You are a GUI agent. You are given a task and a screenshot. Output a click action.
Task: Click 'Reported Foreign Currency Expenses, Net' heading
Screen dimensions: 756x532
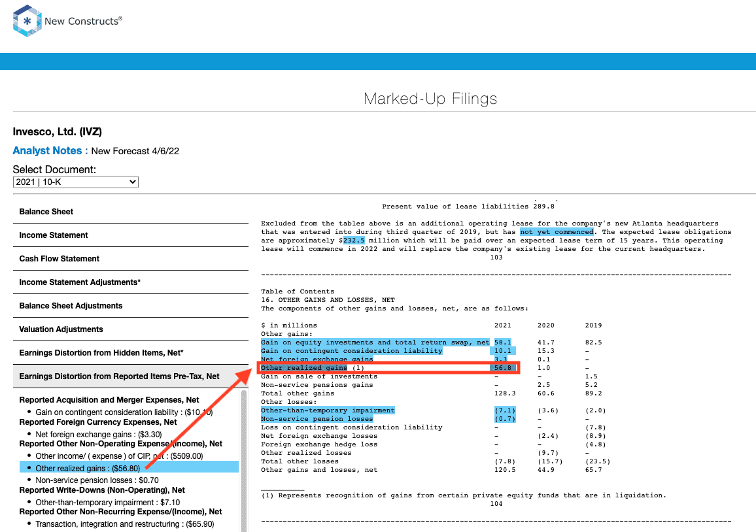(x=98, y=422)
